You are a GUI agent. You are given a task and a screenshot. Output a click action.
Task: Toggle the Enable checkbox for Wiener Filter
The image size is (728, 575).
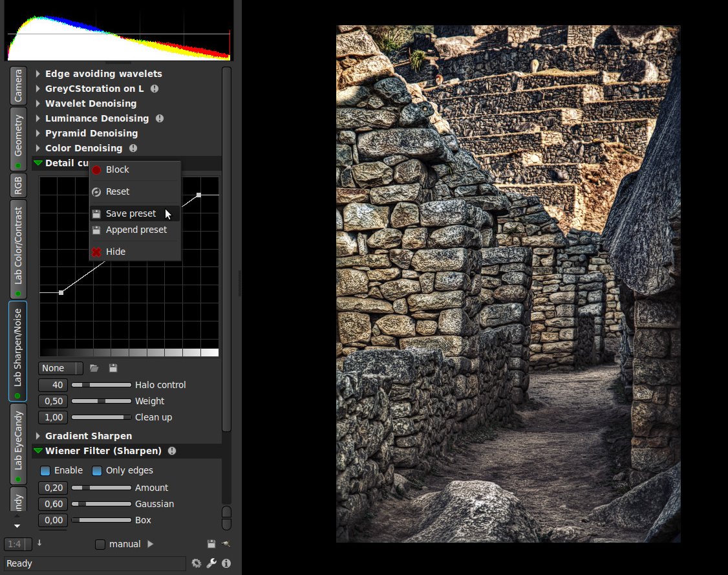point(45,470)
